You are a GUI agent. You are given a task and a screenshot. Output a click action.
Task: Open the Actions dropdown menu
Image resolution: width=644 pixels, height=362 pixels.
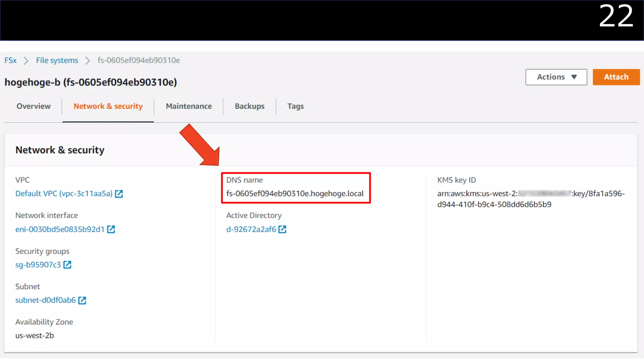pyautogui.click(x=556, y=77)
